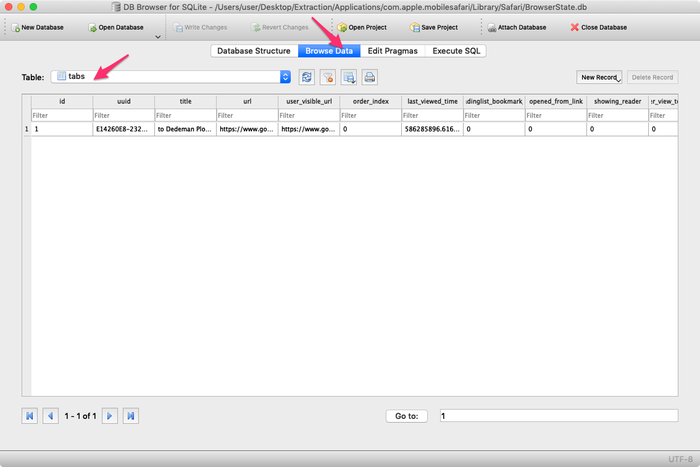Click the Go to: button

point(407,416)
